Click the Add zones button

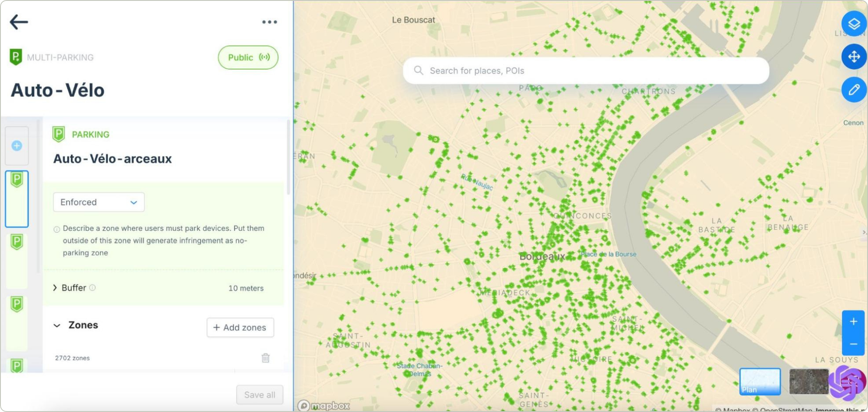(x=240, y=328)
